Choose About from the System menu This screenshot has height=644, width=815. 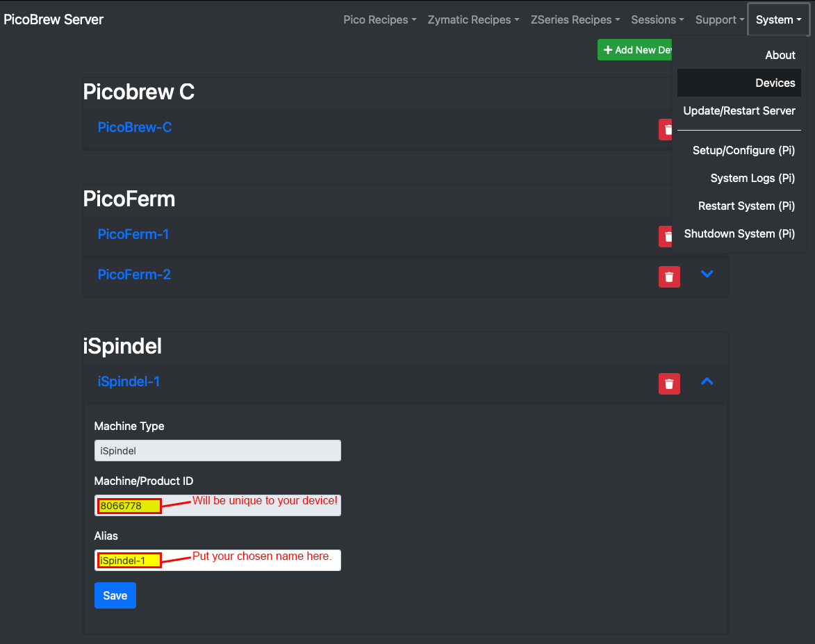click(780, 55)
